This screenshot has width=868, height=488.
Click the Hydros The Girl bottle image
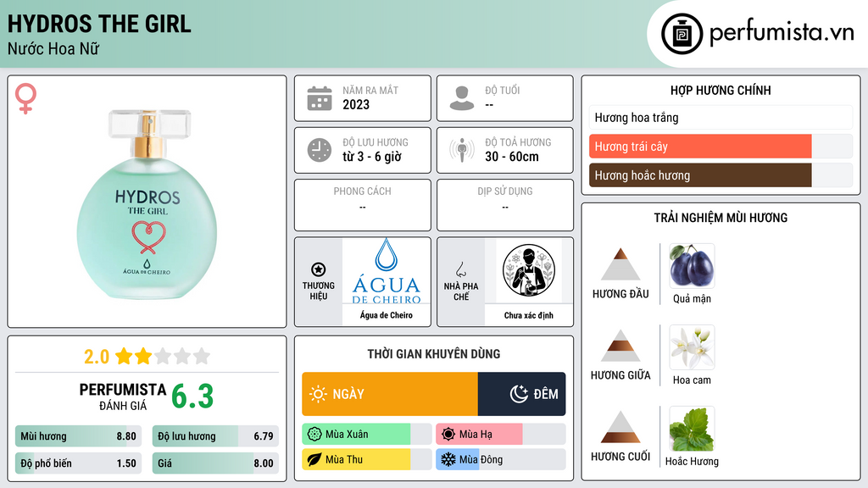click(147, 204)
